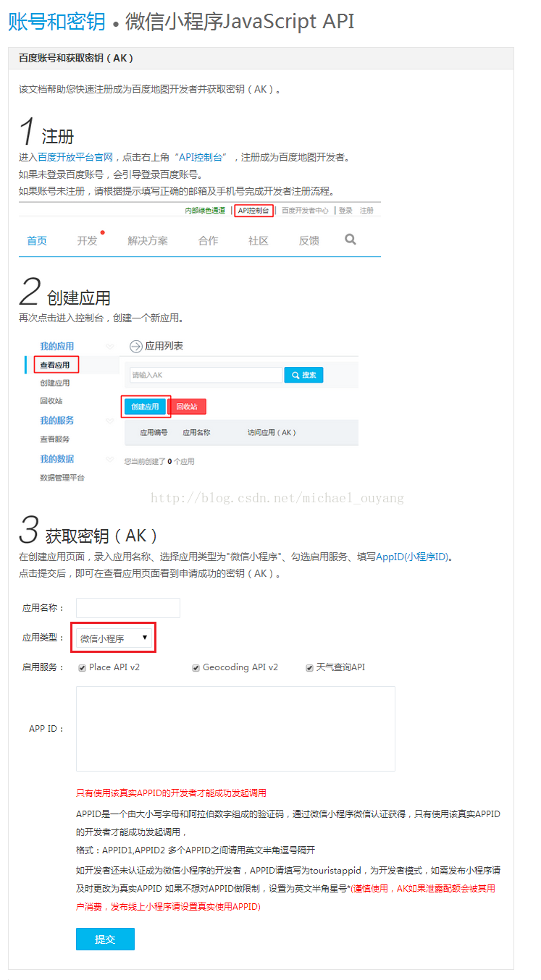
Task: Open the AppID(小程序ID) link
Action: pos(412,557)
